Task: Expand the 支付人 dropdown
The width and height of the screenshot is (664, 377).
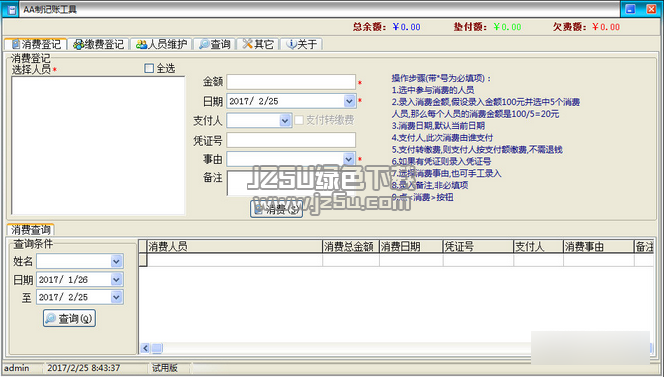Action: 285,121
